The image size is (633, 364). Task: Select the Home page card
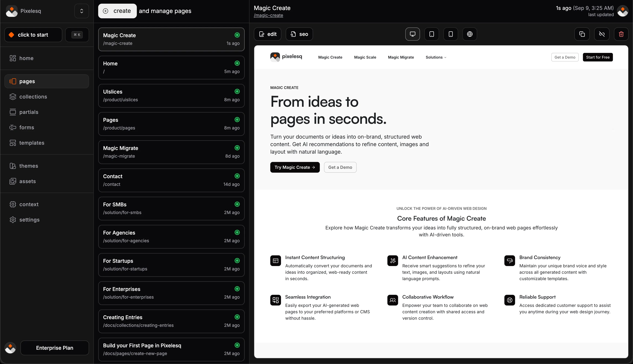click(x=171, y=68)
